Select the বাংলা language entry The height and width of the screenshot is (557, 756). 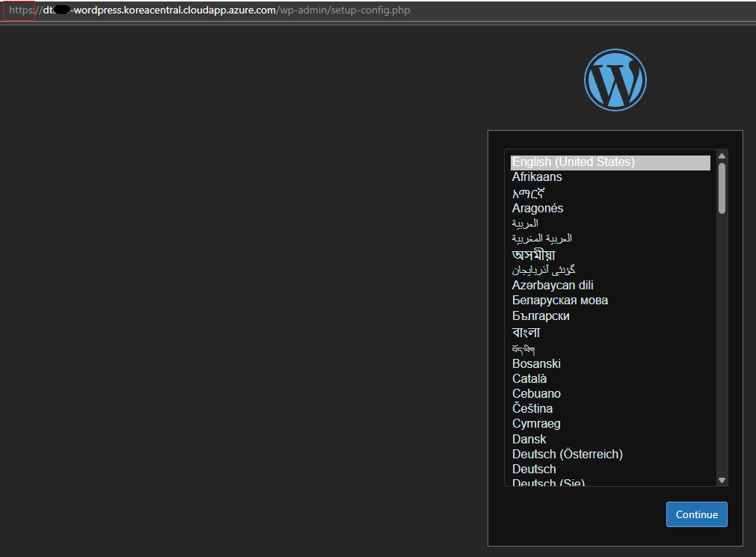coord(610,332)
